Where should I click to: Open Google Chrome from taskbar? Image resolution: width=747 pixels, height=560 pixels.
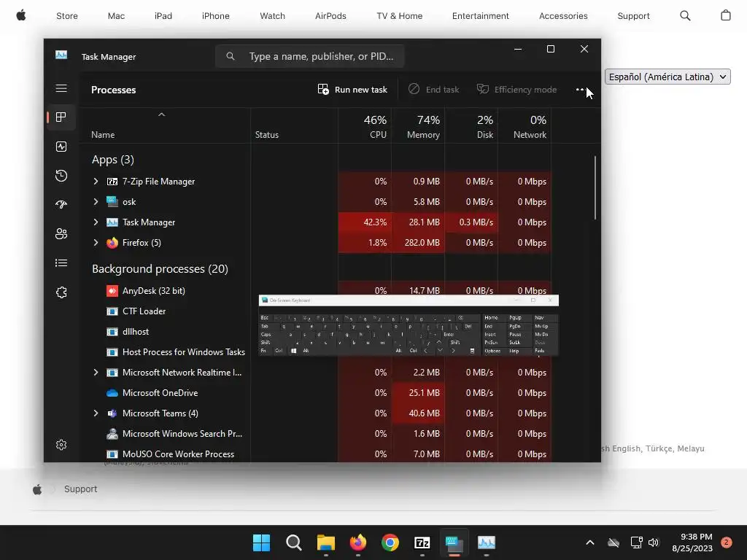pyautogui.click(x=390, y=542)
